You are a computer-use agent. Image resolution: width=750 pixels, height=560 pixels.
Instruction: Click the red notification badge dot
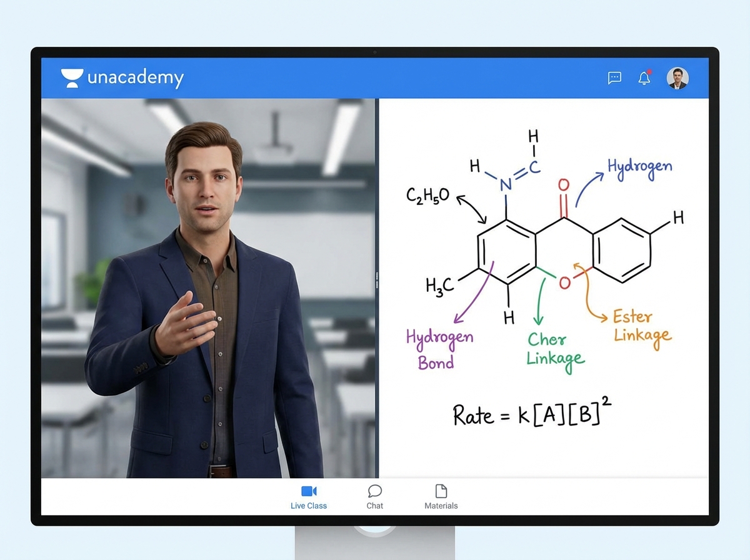(x=649, y=71)
